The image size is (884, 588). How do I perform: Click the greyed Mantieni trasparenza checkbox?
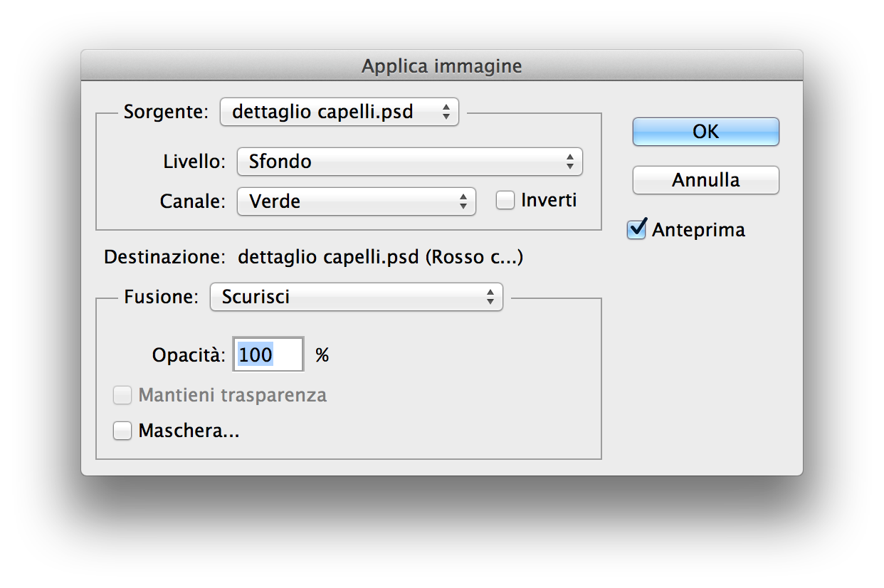pyautogui.click(x=122, y=395)
